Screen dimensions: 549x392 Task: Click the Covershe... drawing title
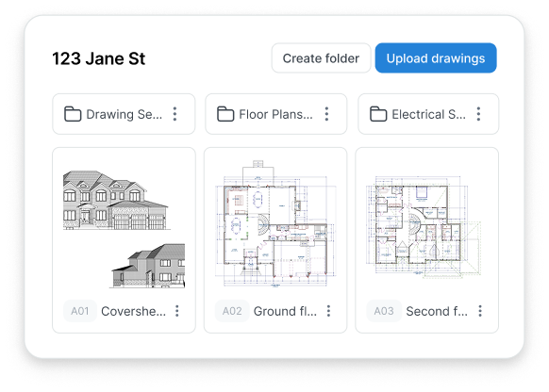[133, 311]
